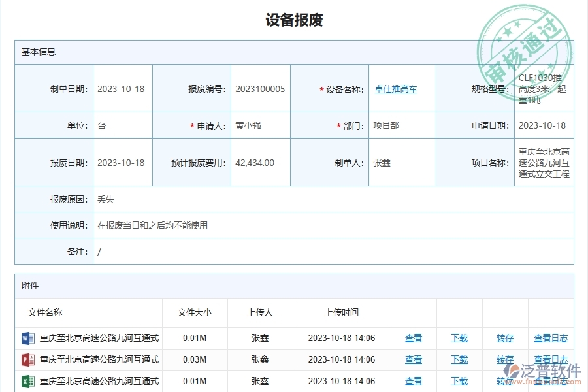Click 查看 on the Word attachment row

tap(414, 338)
